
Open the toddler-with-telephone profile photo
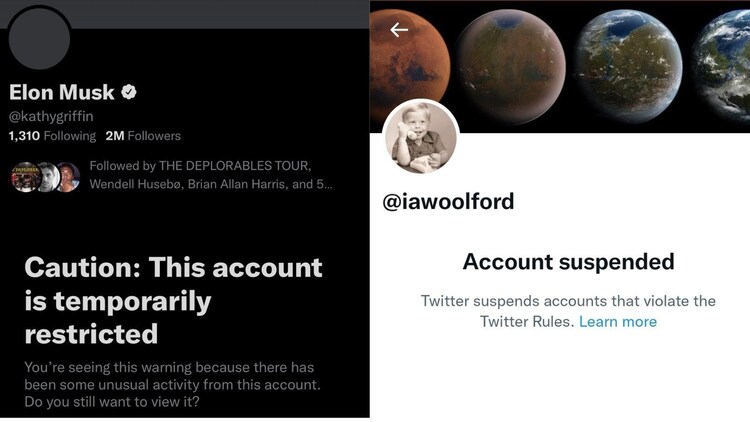click(421, 138)
